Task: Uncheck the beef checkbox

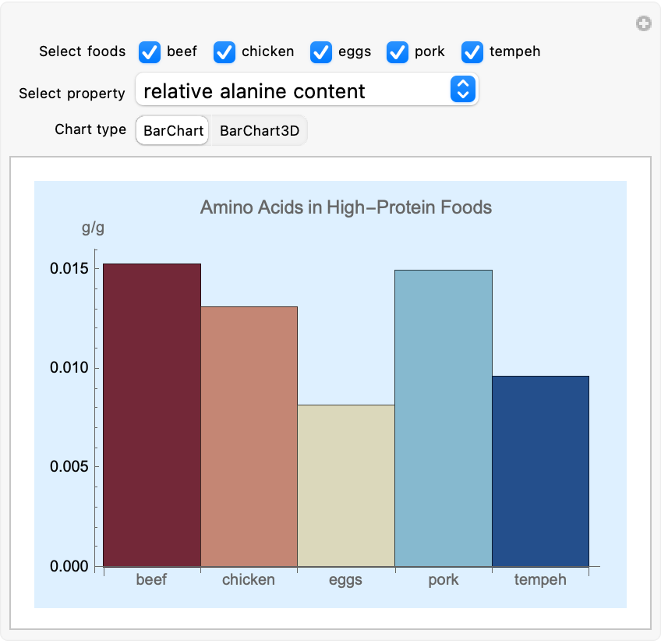Action: pos(150,52)
